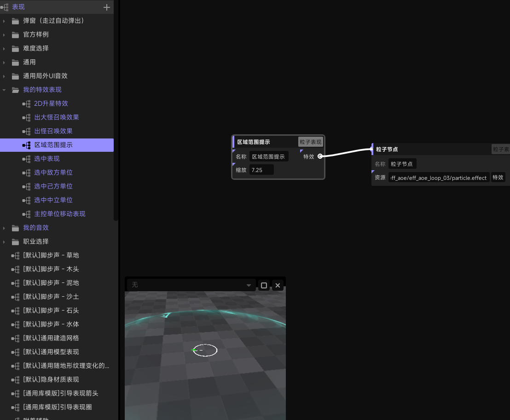Click the maximize icon on the preview window
This screenshot has width=510, height=420.
pyautogui.click(x=264, y=286)
